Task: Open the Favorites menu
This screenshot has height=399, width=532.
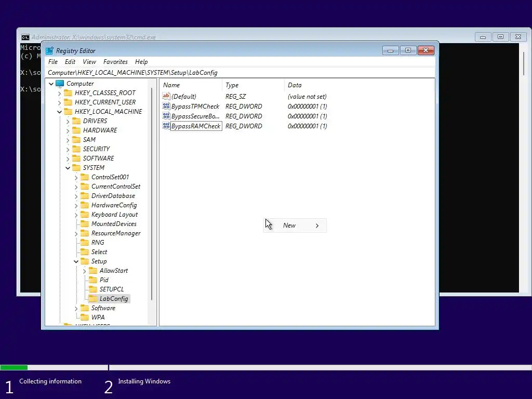Action: 115,62
